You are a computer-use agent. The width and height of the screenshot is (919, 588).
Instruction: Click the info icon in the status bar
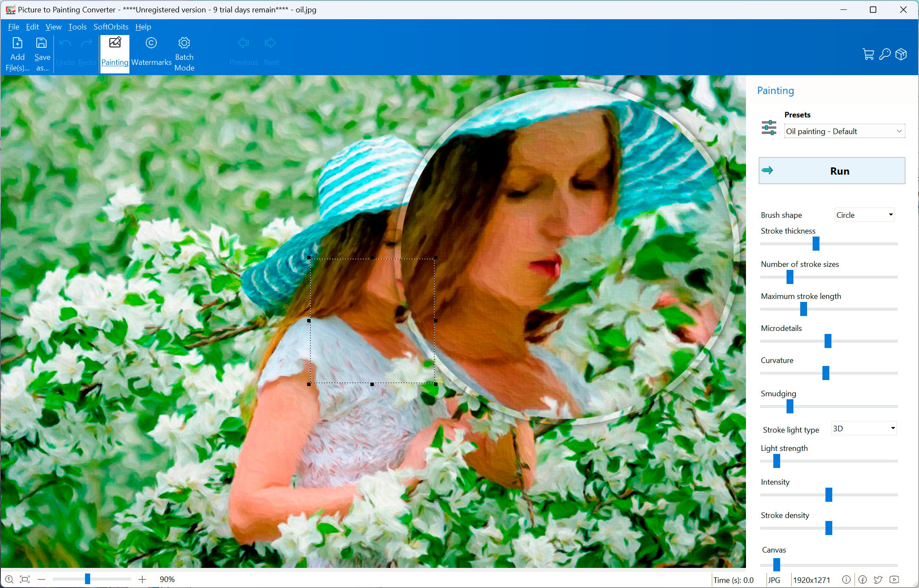[x=846, y=579]
